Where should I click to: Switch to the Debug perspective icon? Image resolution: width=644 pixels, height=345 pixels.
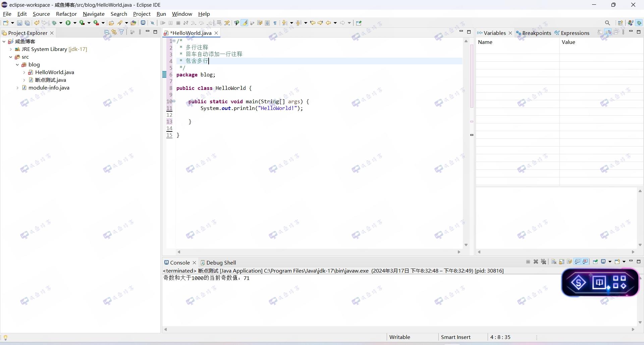[639, 23]
